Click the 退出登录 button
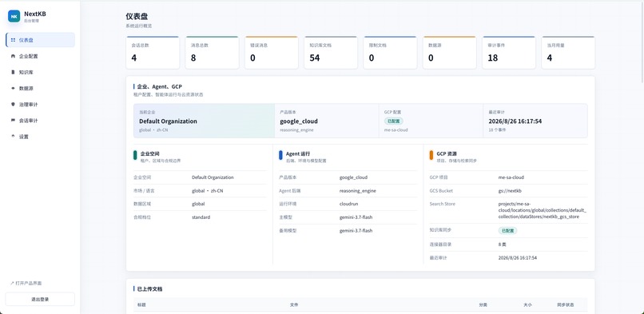The height and width of the screenshot is (314, 644). [40, 300]
